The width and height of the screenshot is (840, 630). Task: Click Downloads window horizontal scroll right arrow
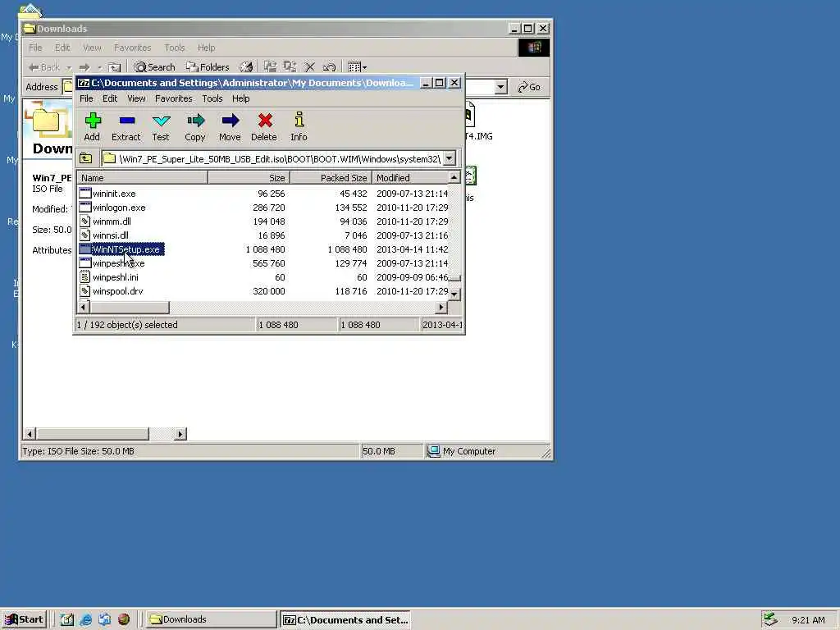coord(180,433)
